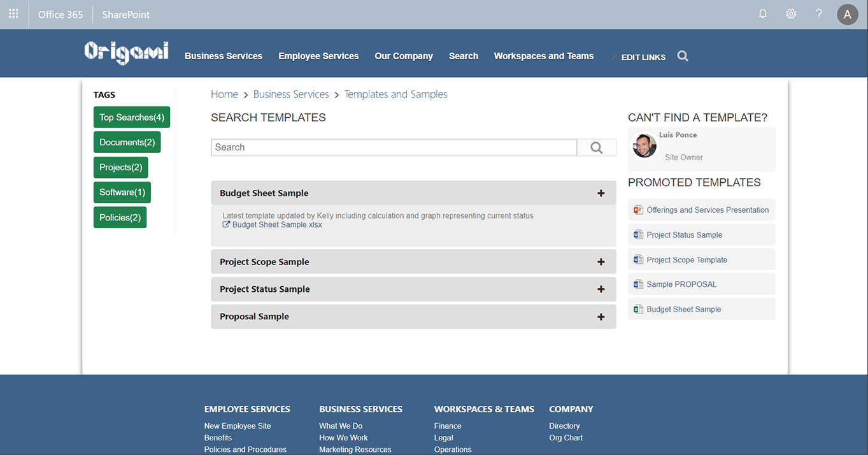Click Luis Ponce's profile photo

644,145
